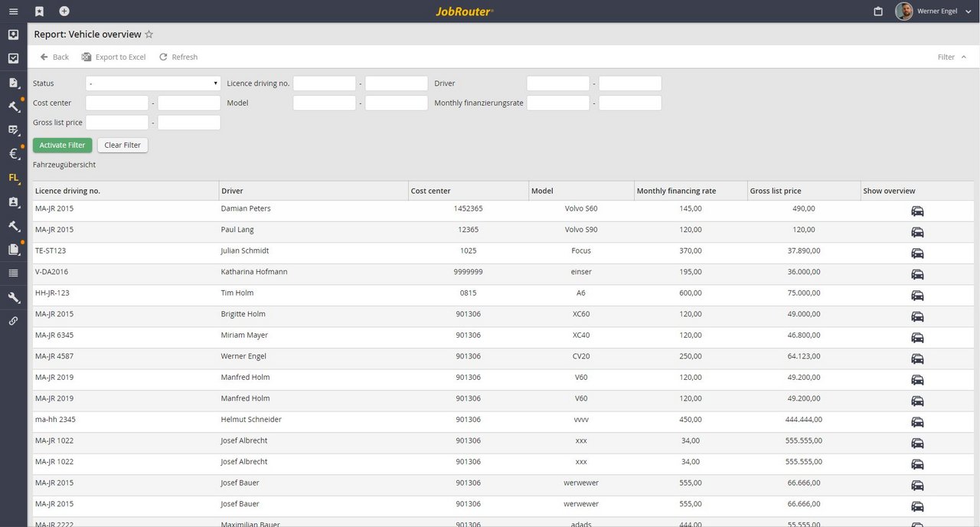
Task: Favorite the report with star icon
Action: (149, 34)
